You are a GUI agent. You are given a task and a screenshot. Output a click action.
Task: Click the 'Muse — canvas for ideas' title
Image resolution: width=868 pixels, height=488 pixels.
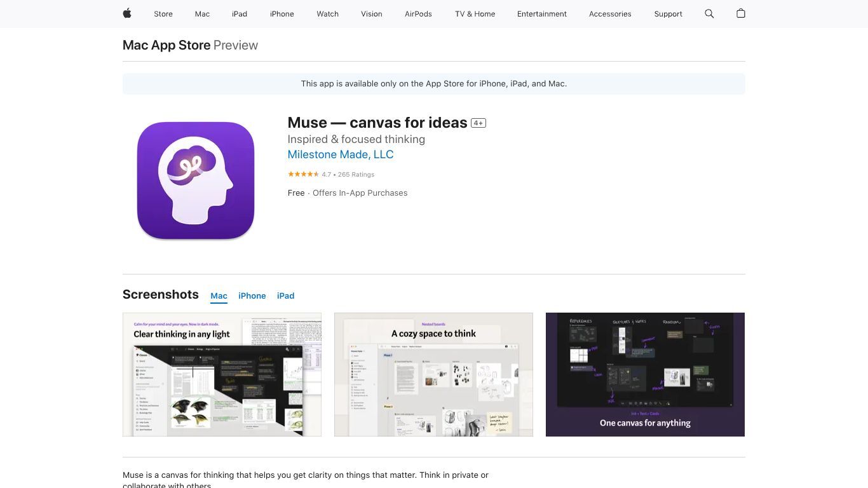point(377,123)
